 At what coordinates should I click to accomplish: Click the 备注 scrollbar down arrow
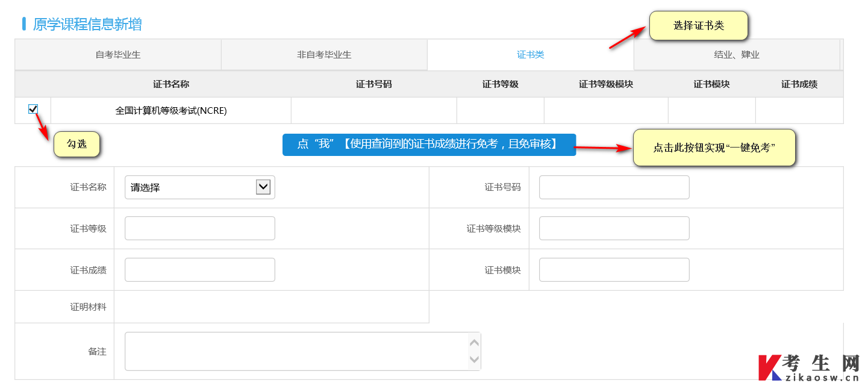[475, 359]
